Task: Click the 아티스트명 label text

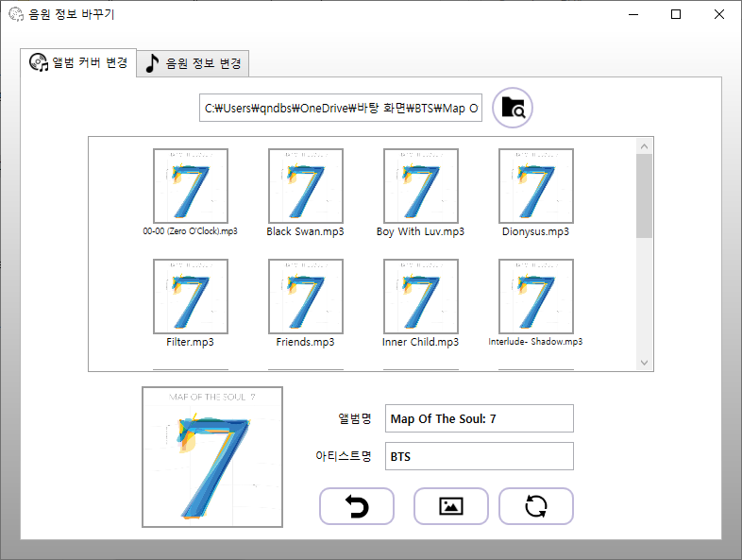Action: tap(344, 456)
